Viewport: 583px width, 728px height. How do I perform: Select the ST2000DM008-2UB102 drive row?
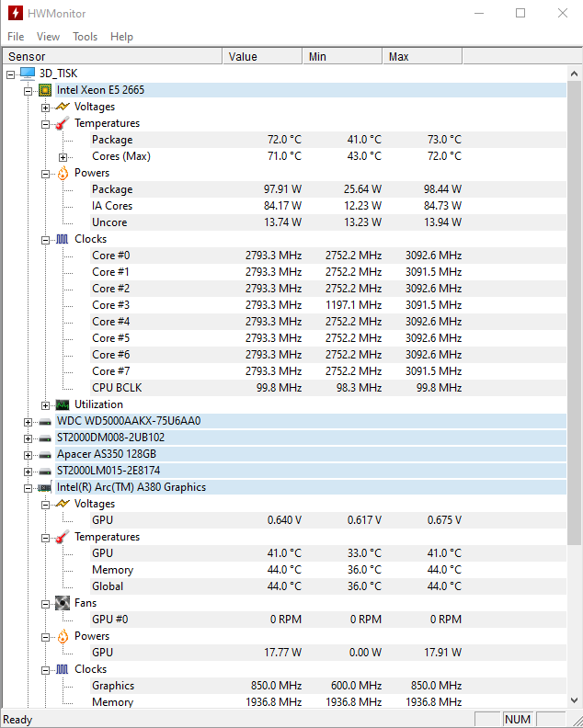click(x=110, y=438)
